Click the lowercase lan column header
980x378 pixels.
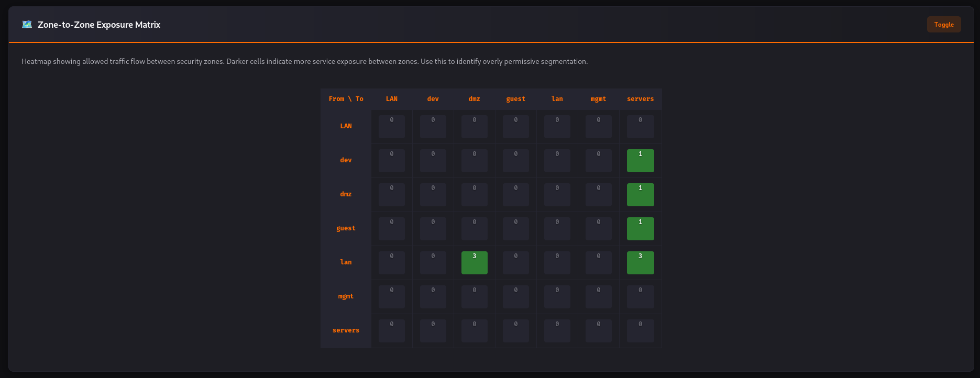coord(557,99)
